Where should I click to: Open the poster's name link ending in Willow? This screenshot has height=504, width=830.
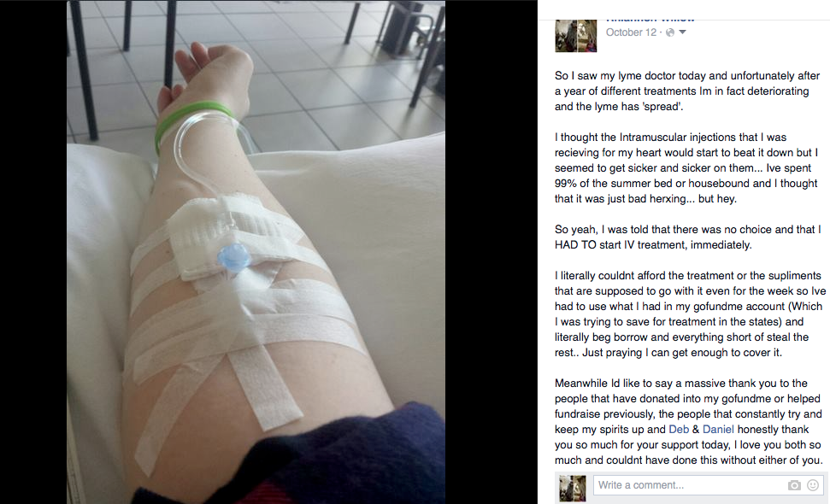(x=650, y=19)
